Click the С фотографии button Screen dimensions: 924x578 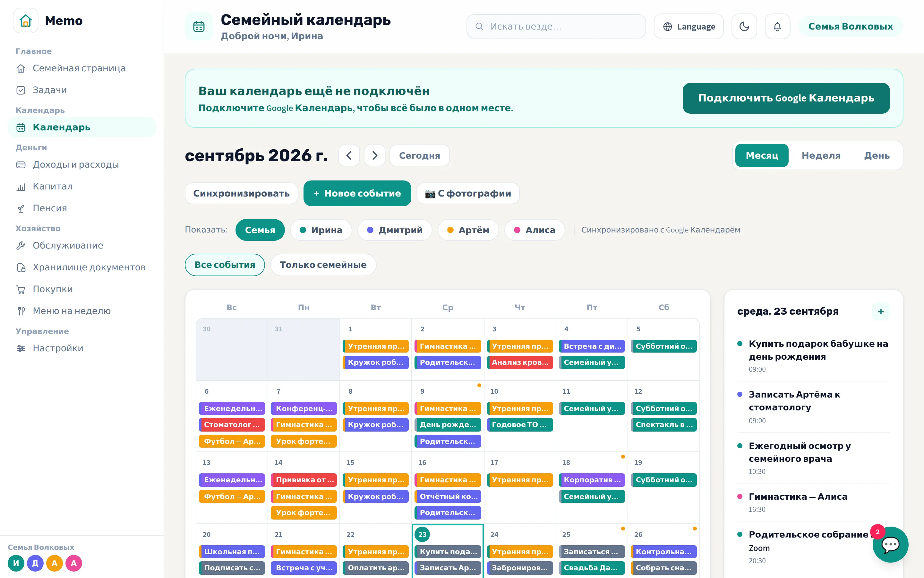(x=468, y=193)
